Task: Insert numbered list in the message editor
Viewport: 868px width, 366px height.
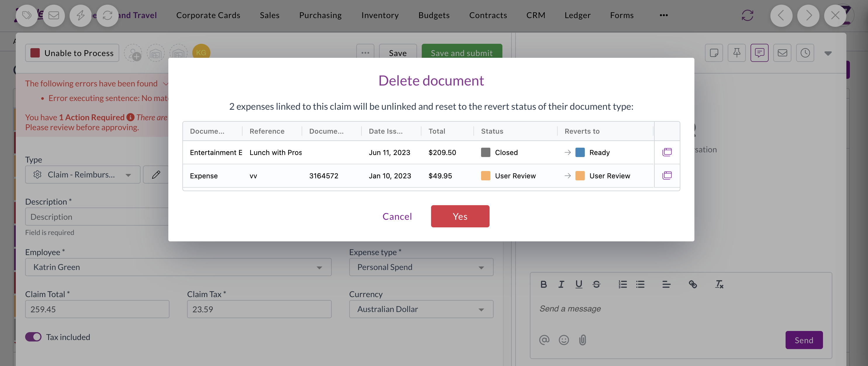Action: point(622,284)
